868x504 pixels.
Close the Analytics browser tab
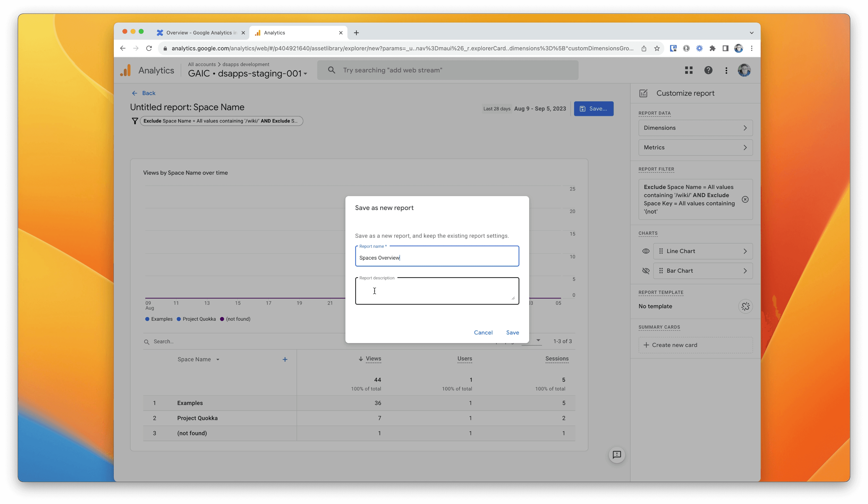[x=340, y=33]
